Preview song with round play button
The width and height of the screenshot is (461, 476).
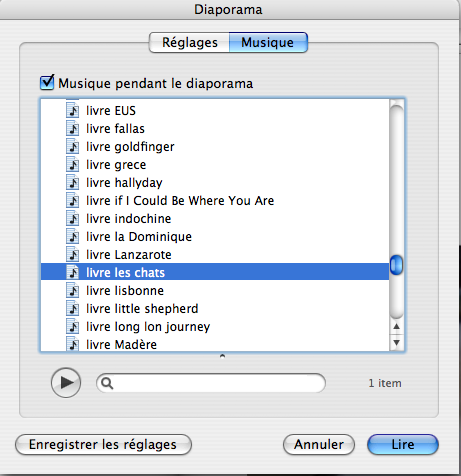pyautogui.click(x=66, y=383)
